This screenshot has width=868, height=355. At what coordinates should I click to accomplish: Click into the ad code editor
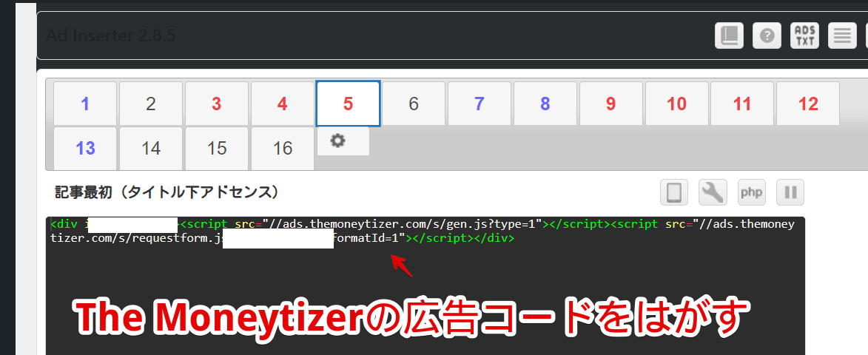click(x=425, y=286)
